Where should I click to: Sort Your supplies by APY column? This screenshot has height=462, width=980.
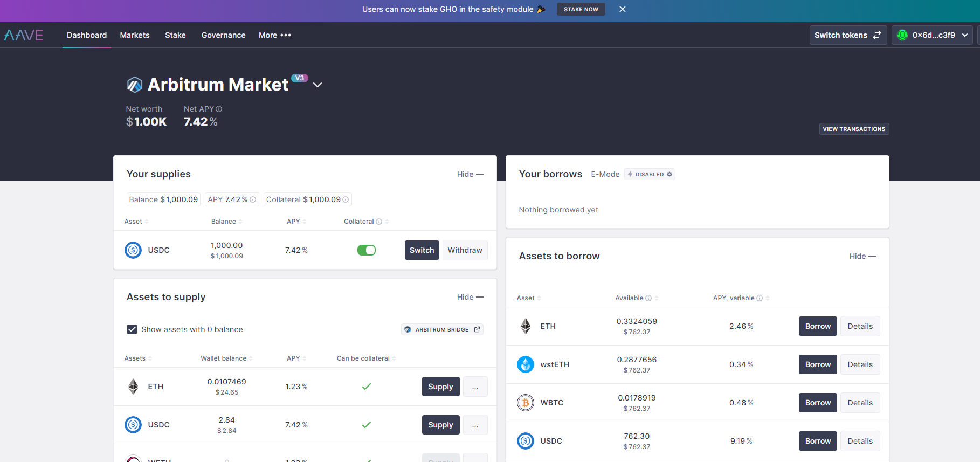coord(296,222)
